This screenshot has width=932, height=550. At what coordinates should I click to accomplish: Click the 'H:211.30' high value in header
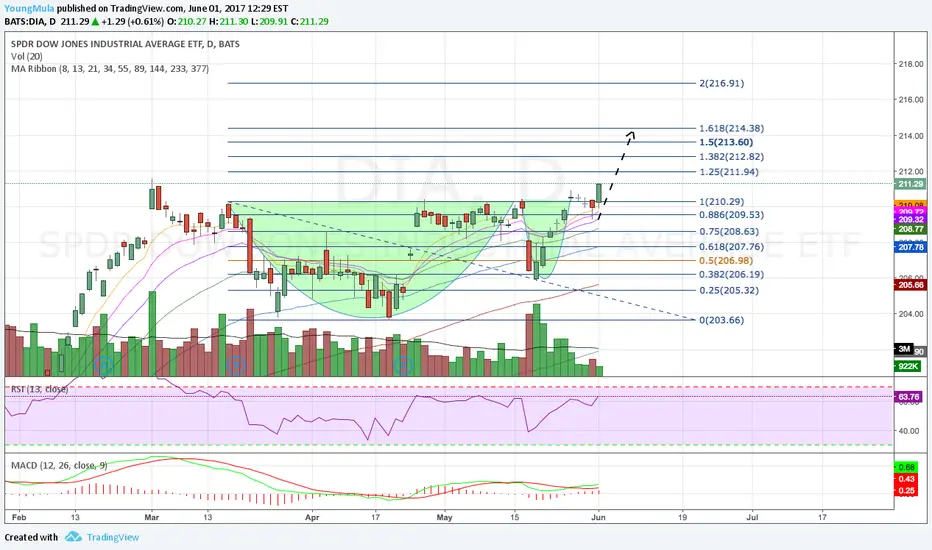(229, 22)
